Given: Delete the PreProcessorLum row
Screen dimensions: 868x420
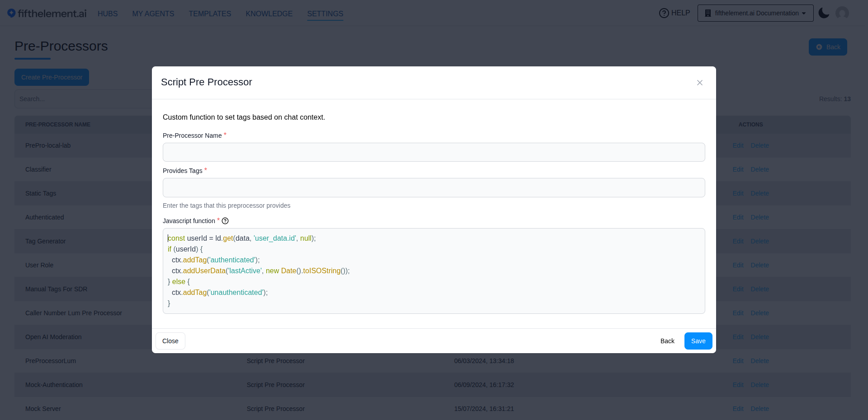Looking at the screenshot, I should pyautogui.click(x=760, y=361).
